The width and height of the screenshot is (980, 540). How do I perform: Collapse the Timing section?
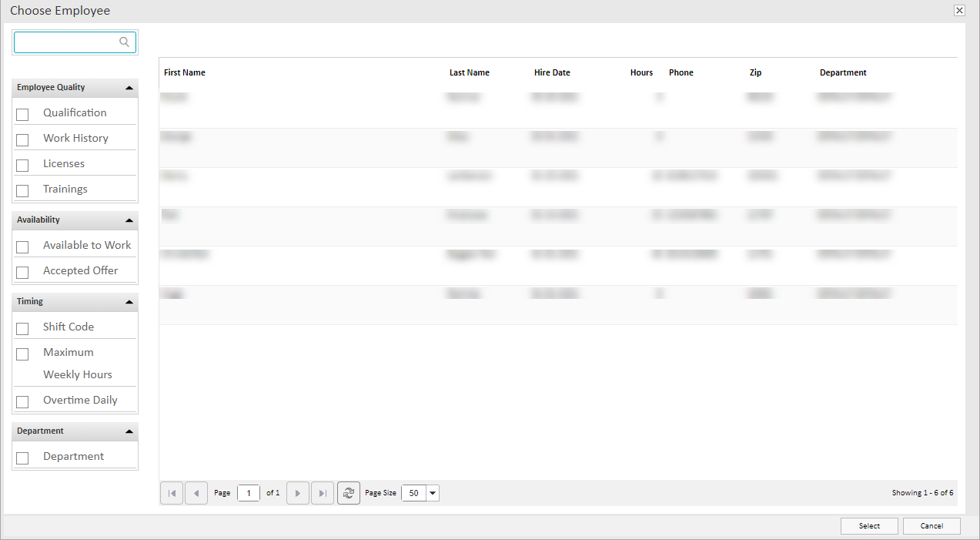[129, 302]
